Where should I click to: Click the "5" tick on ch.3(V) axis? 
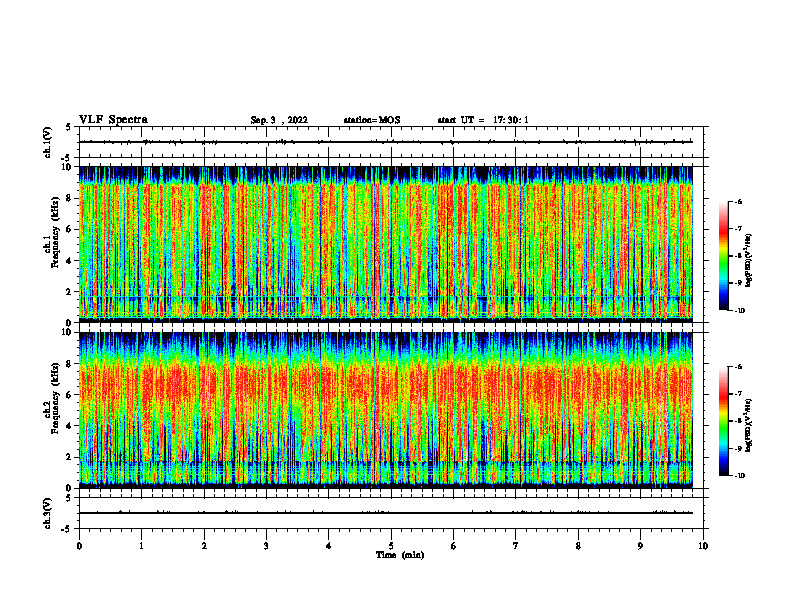69,498
